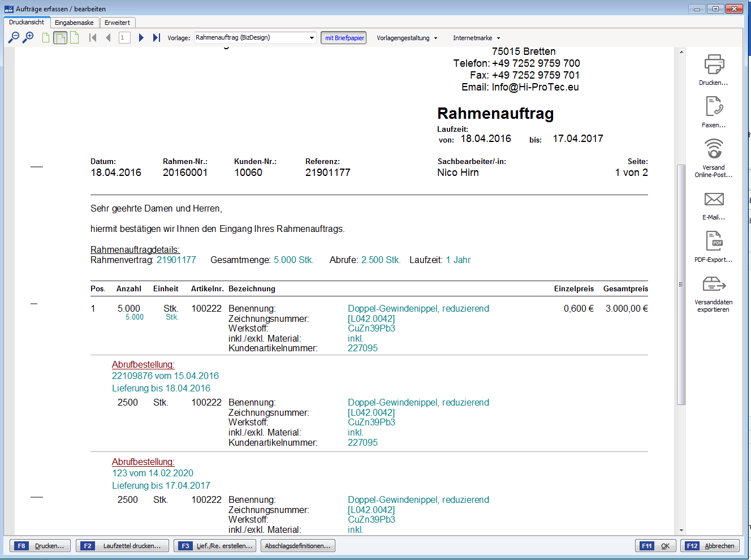Toggle the mit Briefpapier button
Screen dimensions: 751x560
click(x=344, y=38)
